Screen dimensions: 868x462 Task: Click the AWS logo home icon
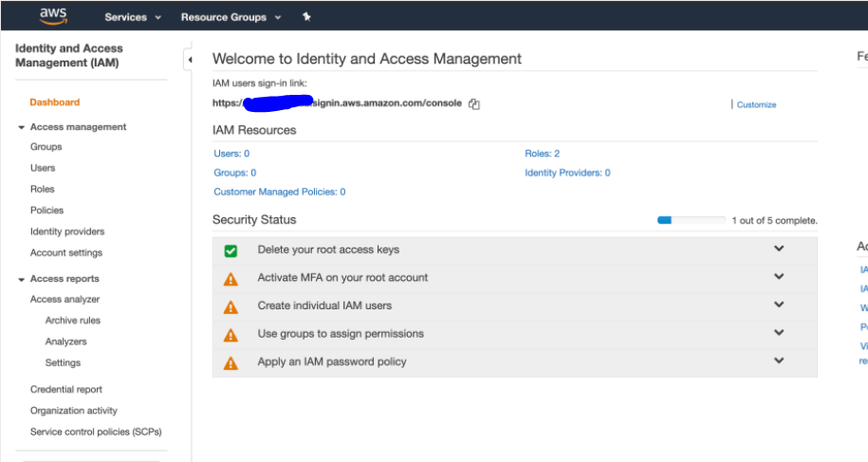[x=52, y=16]
